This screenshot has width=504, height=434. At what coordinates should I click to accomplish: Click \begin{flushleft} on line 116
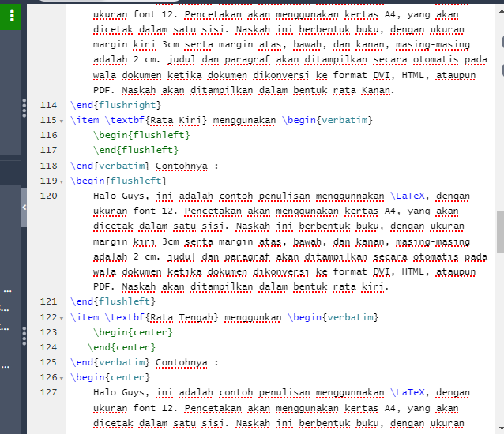(141, 135)
